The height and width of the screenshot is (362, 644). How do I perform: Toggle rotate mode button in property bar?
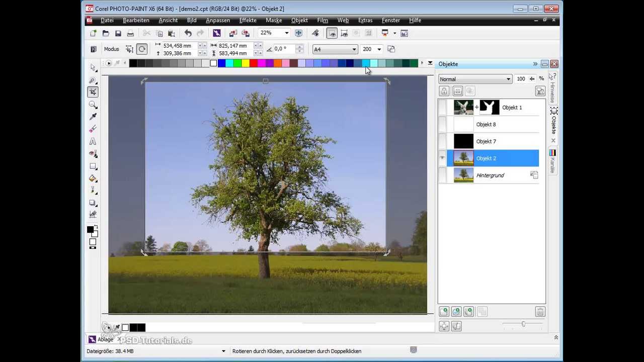pyautogui.click(x=142, y=49)
